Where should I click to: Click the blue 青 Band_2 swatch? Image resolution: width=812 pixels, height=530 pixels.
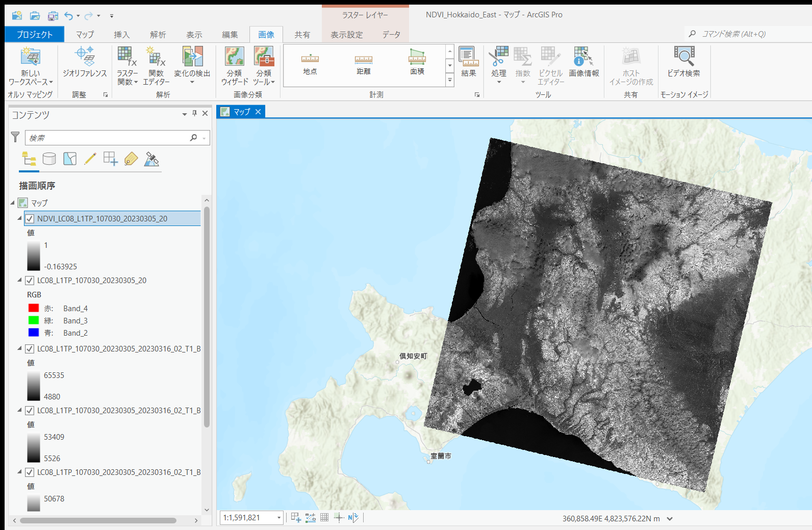click(x=34, y=333)
